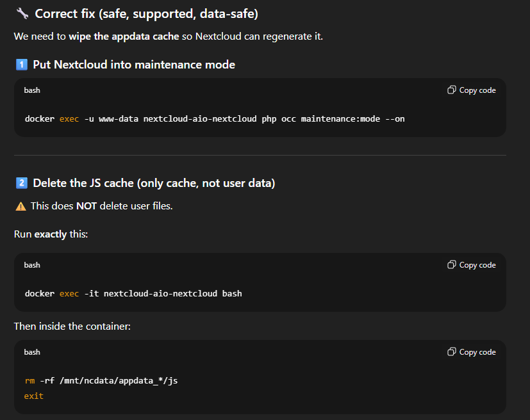
Task: Click the orange exit command line
Action: [x=34, y=396]
